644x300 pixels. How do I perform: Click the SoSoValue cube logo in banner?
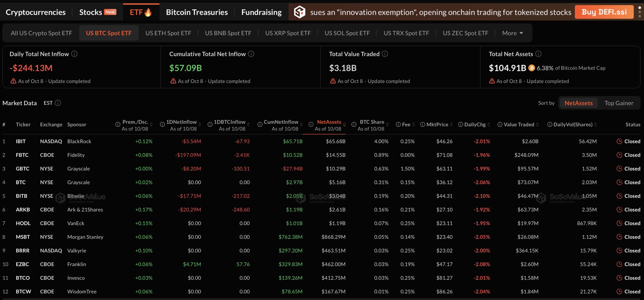pyautogui.click(x=300, y=12)
